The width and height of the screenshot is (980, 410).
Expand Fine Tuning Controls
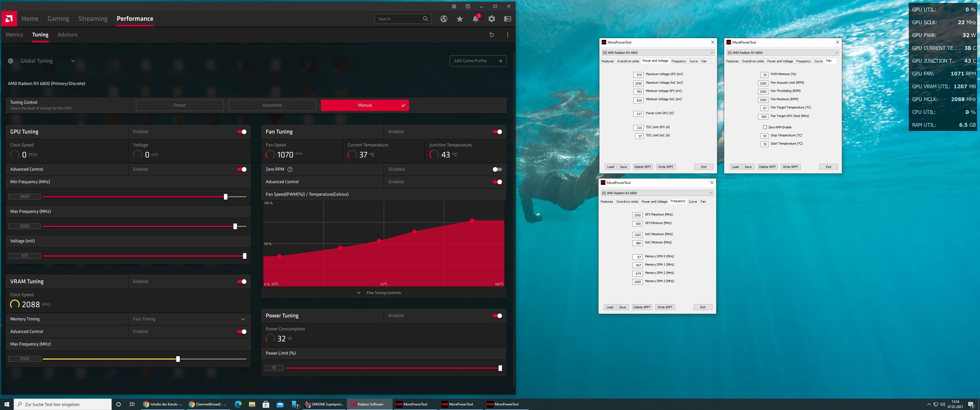pyautogui.click(x=379, y=293)
